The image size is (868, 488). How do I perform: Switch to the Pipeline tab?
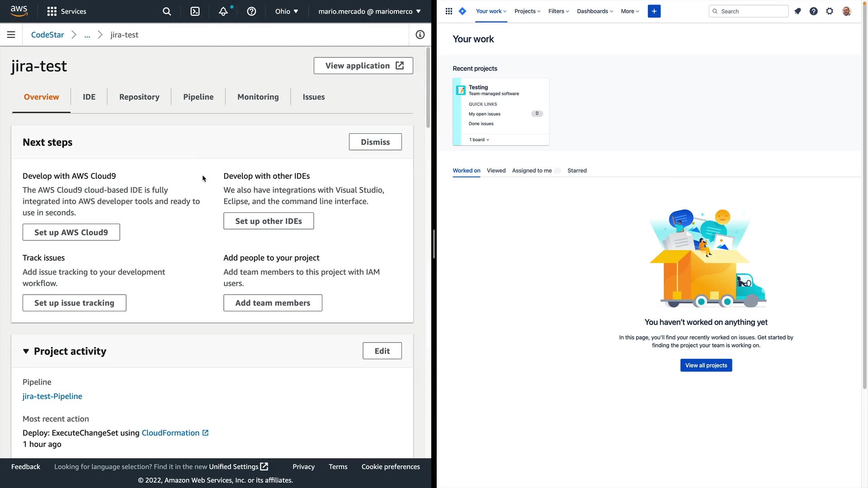click(198, 97)
